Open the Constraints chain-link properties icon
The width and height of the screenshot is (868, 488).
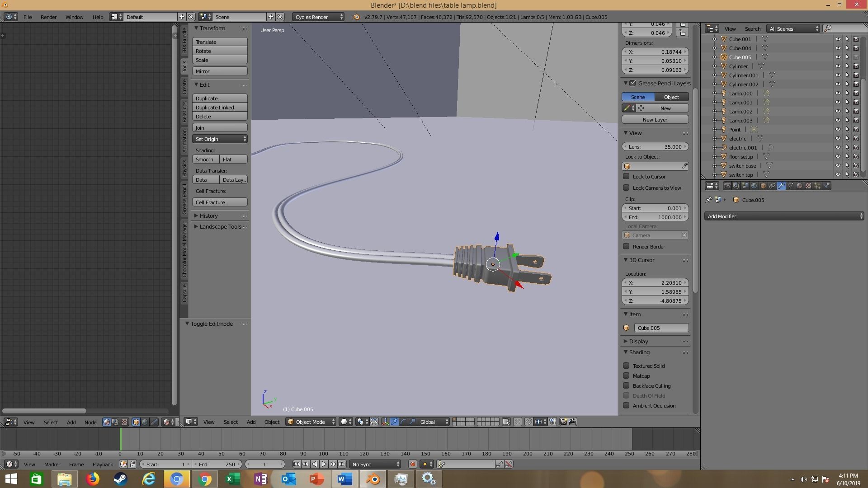(x=772, y=186)
